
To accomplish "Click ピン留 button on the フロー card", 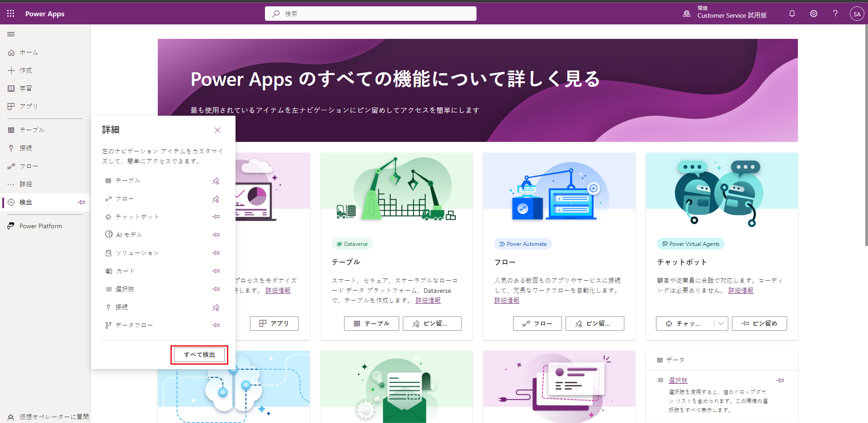I will (x=595, y=324).
